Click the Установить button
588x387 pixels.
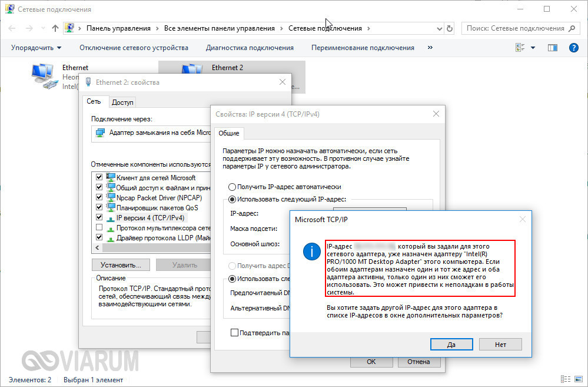click(121, 265)
